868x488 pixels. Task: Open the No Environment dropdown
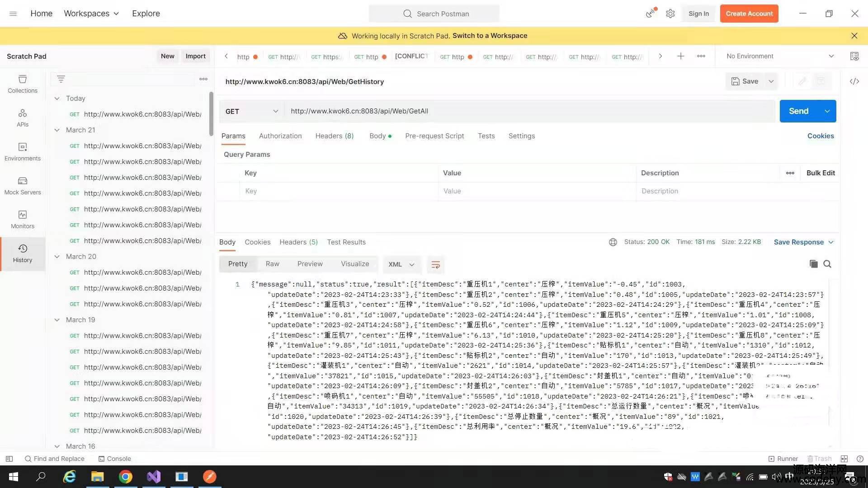[x=780, y=56]
